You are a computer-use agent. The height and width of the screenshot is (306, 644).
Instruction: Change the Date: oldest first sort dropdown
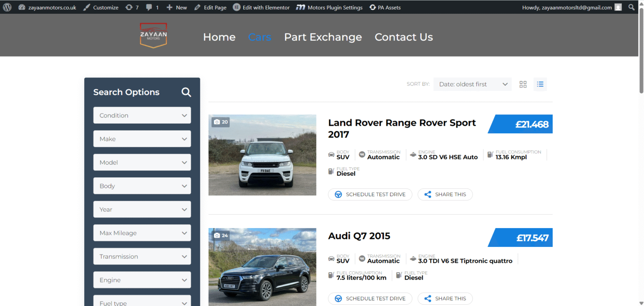(x=472, y=84)
